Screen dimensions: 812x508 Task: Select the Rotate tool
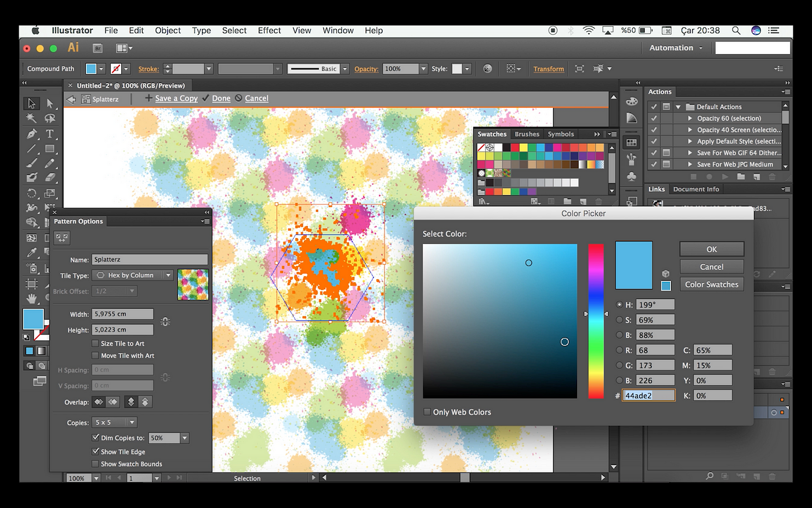click(x=31, y=193)
